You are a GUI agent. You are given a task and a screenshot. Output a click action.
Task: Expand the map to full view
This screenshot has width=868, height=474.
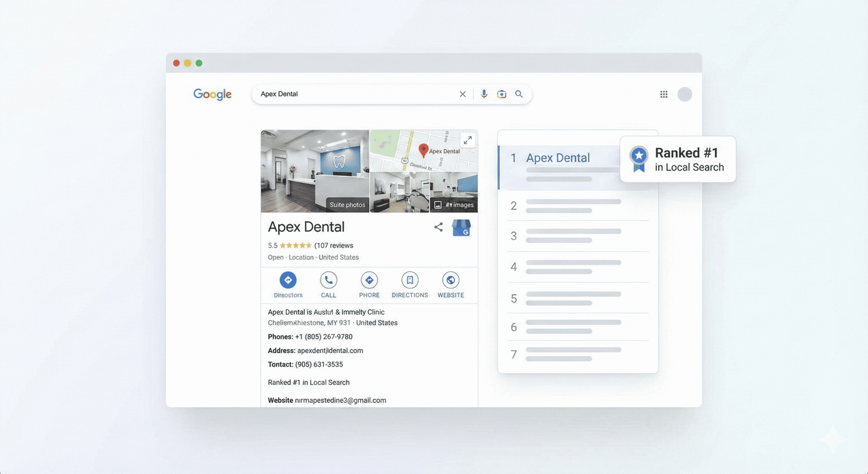point(468,140)
